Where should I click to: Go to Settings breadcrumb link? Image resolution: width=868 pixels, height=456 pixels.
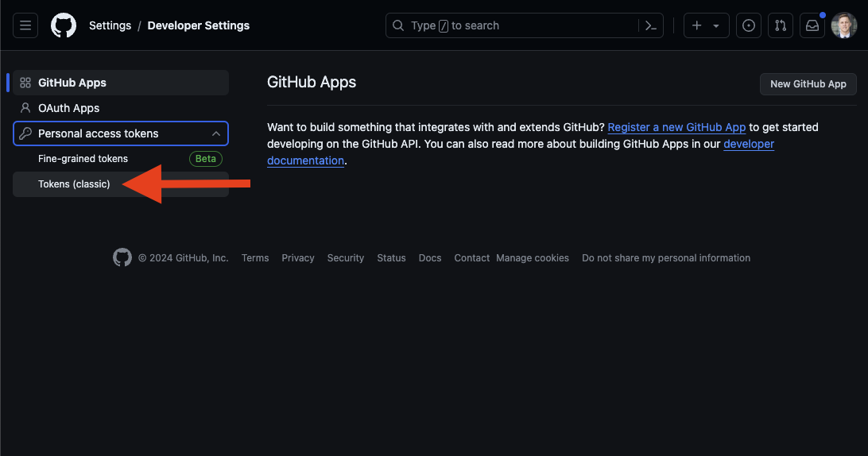(x=110, y=25)
